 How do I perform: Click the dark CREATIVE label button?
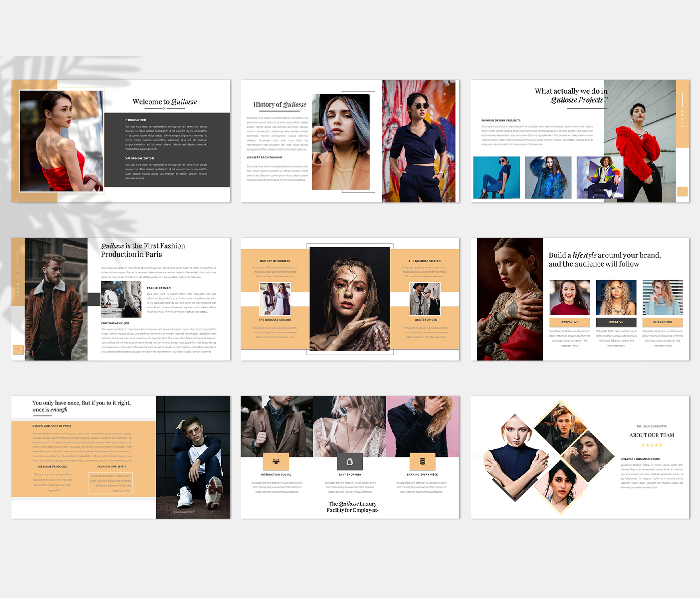coord(616,322)
